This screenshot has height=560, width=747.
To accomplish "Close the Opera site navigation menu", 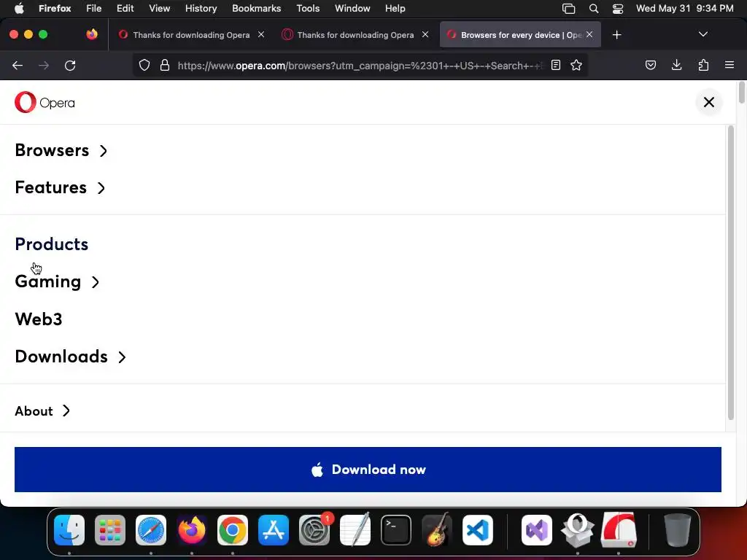I will [708, 102].
